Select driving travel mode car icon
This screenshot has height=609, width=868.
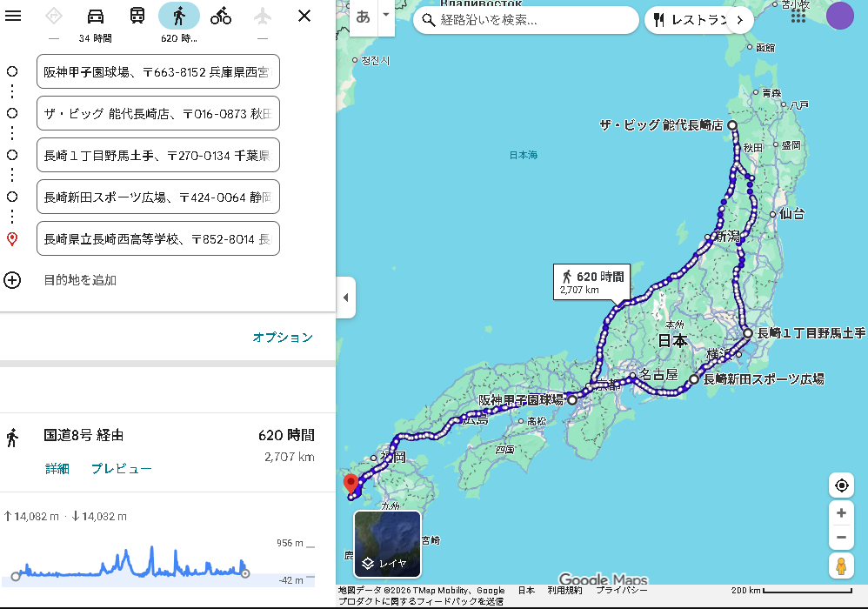pyautogui.click(x=96, y=16)
